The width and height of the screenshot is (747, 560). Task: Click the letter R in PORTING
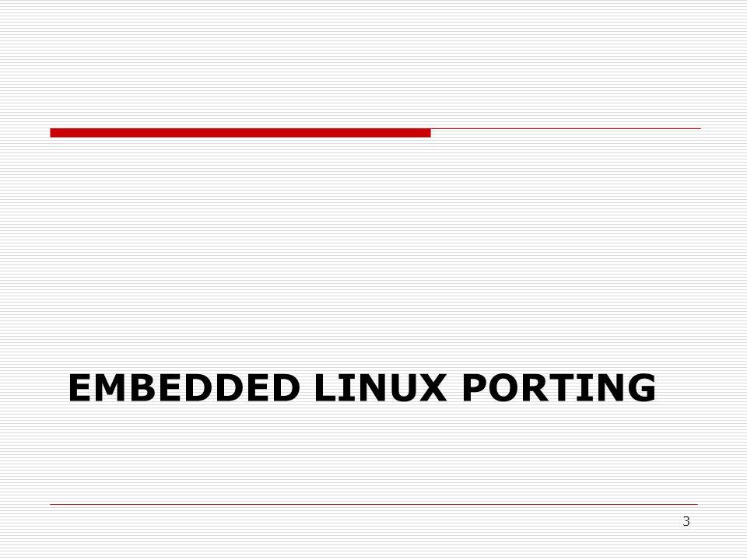[535, 387]
